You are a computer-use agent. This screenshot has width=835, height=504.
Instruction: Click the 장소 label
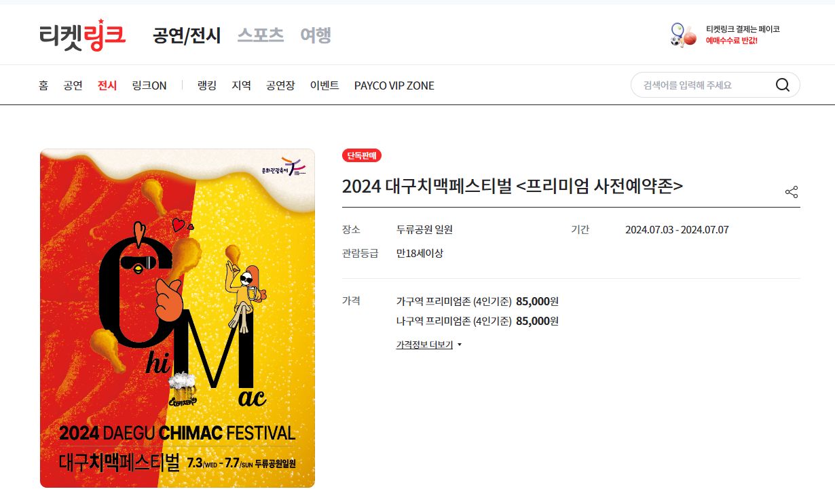(x=352, y=229)
